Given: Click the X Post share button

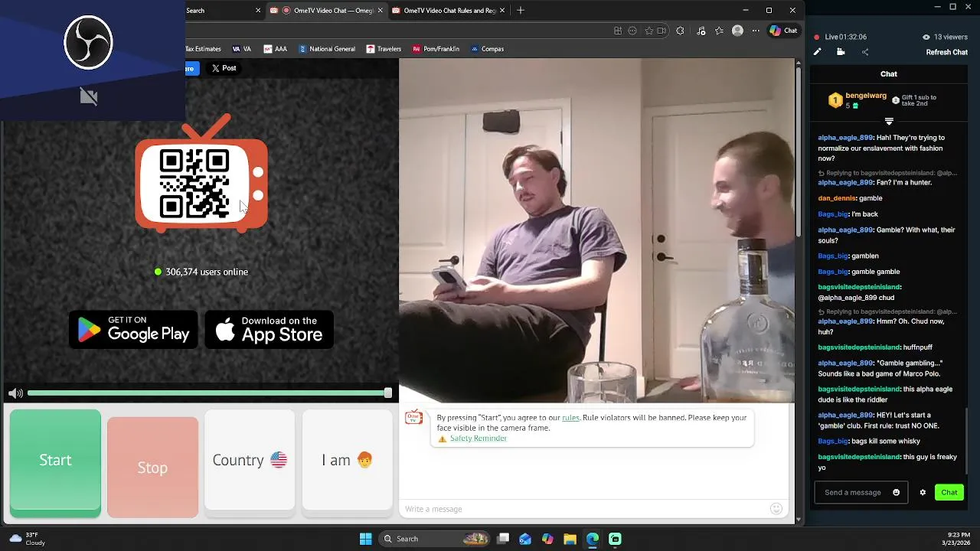Looking at the screenshot, I should 224,68.
